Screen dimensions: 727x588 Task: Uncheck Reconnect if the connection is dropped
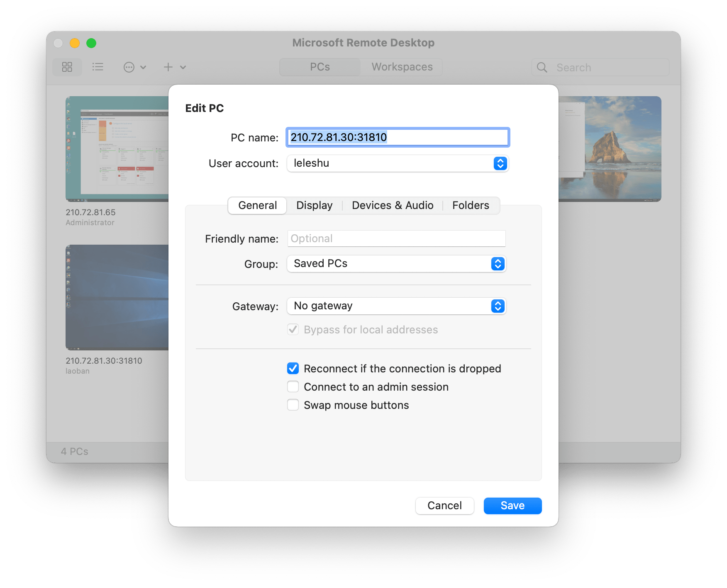293,368
